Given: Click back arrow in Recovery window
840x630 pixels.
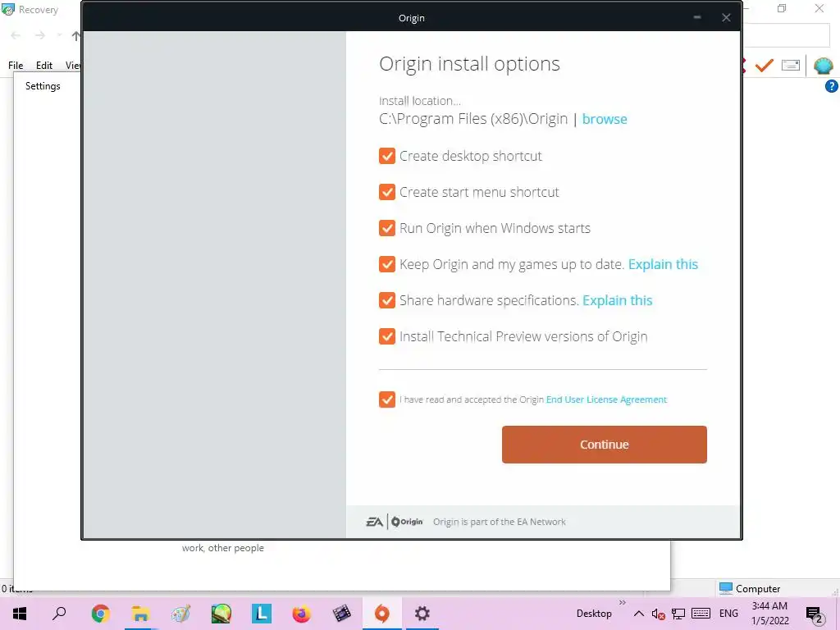Looking at the screenshot, I should tap(16, 36).
